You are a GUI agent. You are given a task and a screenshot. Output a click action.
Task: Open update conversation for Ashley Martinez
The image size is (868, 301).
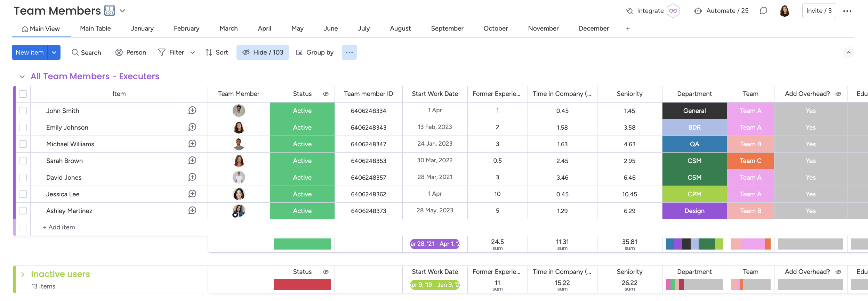coord(192,211)
